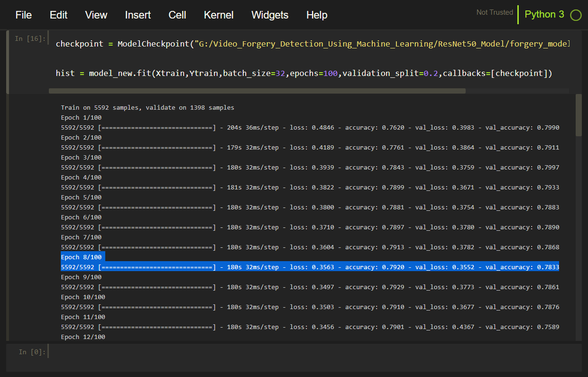Click the 'Epoch 7/100' output line
Screen dimensions: 588x377
click(x=81, y=237)
